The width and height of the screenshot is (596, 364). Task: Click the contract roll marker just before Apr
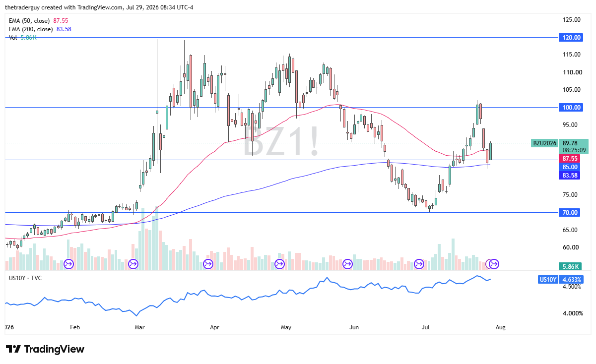pyautogui.click(x=208, y=264)
